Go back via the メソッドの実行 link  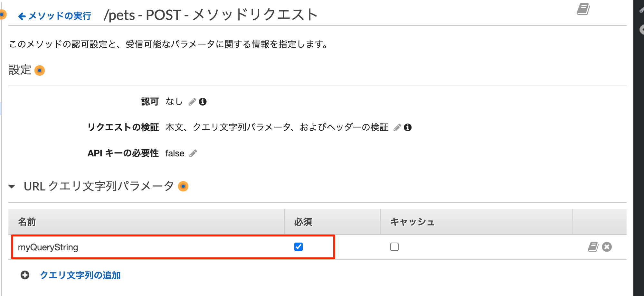pos(55,16)
